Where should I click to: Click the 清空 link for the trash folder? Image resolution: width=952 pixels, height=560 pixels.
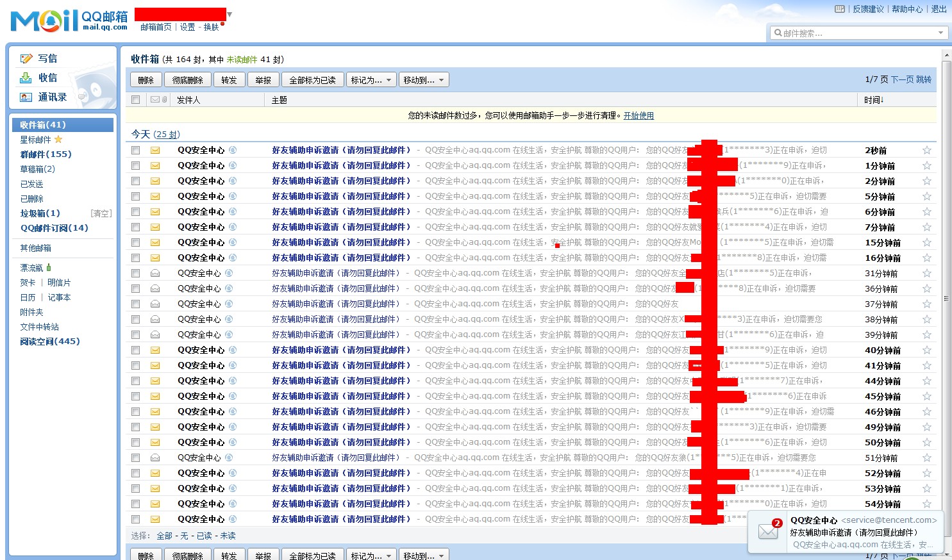101,213
